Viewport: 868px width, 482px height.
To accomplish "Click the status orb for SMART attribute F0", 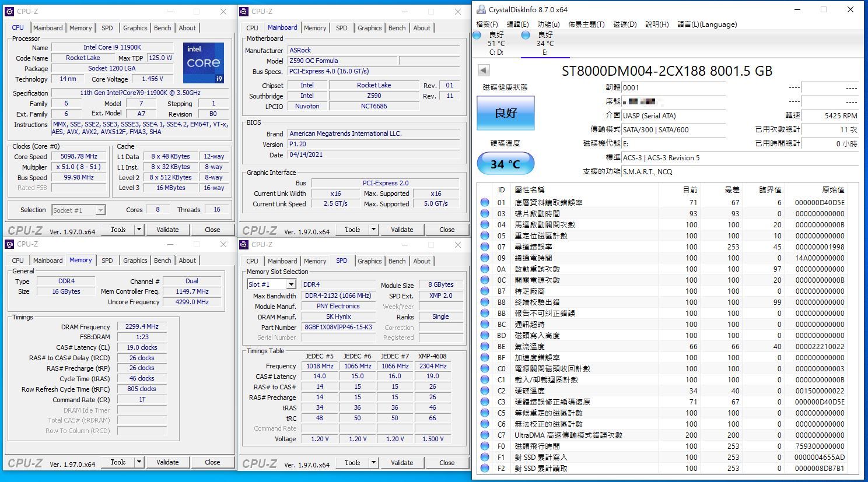I will tap(485, 446).
